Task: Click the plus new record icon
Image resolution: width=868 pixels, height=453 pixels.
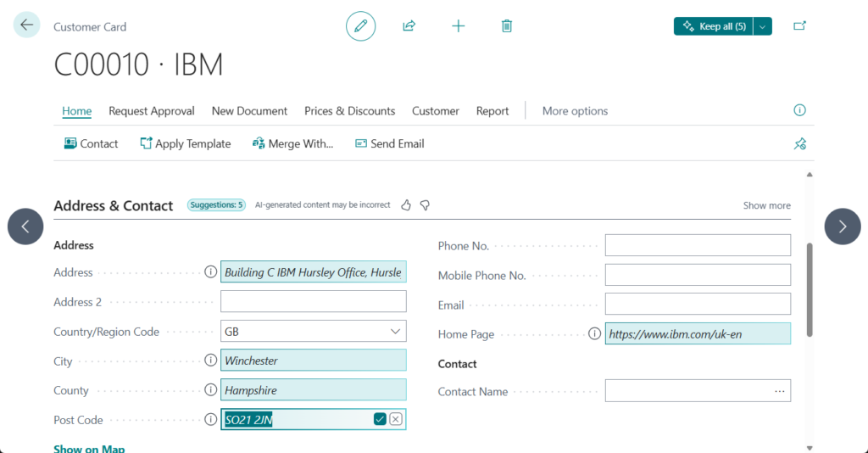Action: (459, 26)
